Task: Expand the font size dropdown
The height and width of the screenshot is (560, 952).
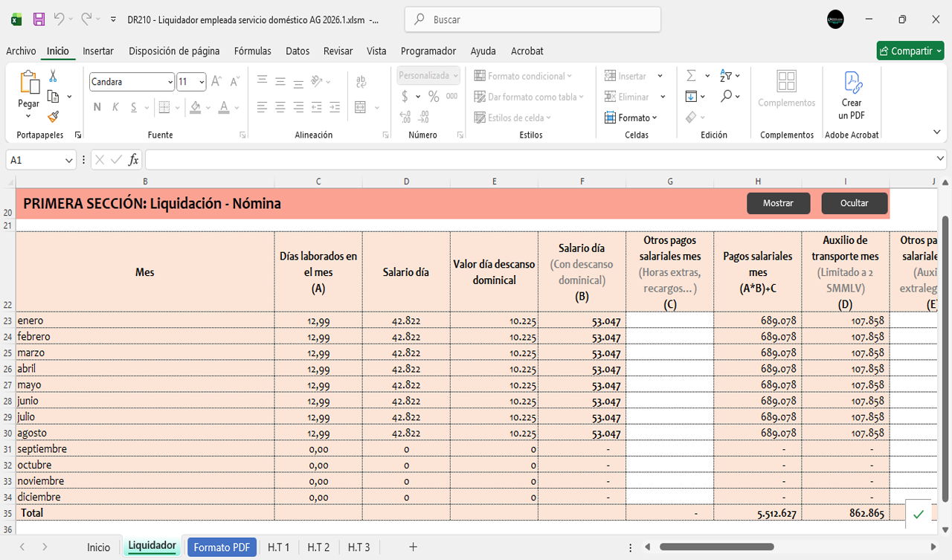Action: pyautogui.click(x=202, y=82)
